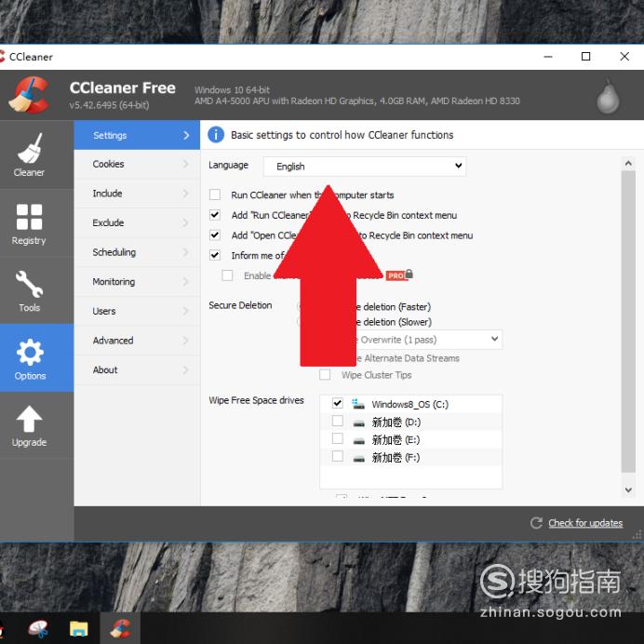Click the Scheduling row chevron
Image resolution: width=644 pixels, height=644 pixels.
(185, 252)
